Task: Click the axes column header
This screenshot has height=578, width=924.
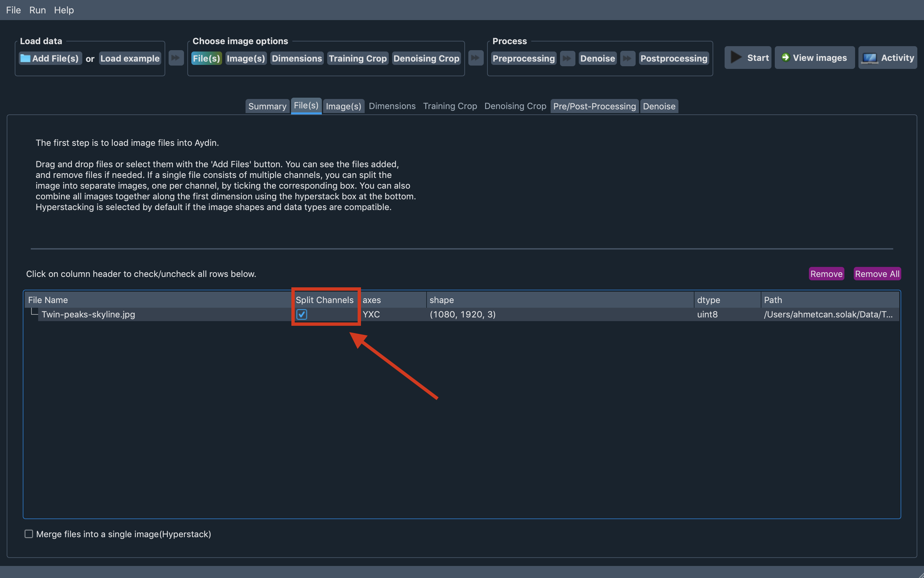Action: coord(393,300)
